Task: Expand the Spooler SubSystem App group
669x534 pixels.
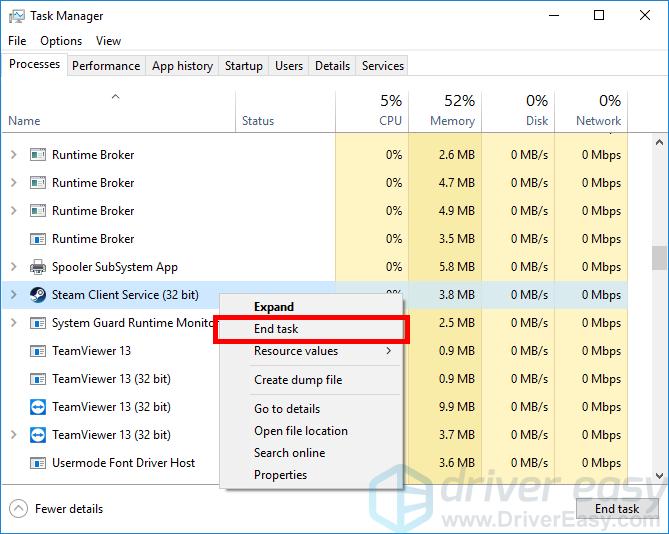Action: click(x=14, y=267)
